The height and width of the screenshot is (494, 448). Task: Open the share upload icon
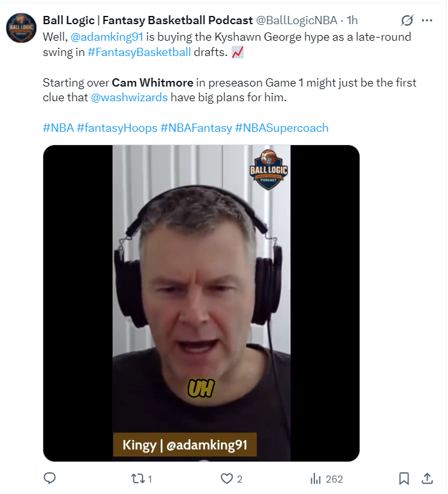(x=427, y=479)
